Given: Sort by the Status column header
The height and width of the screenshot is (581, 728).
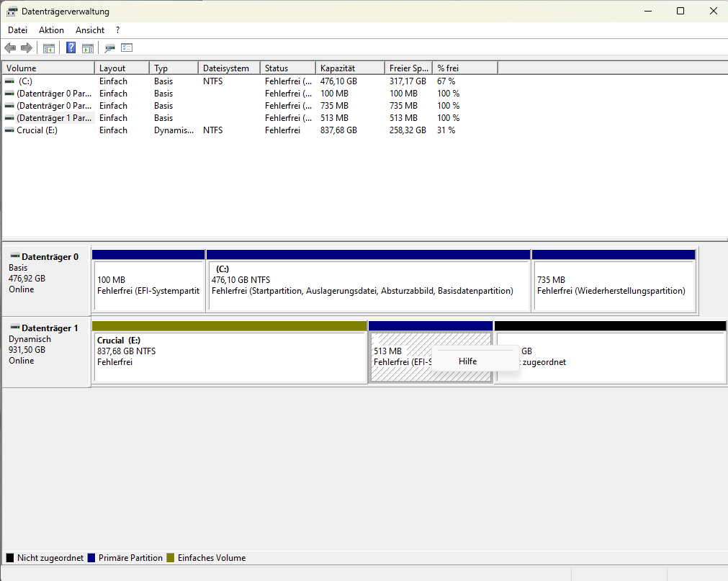Looking at the screenshot, I should point(288,68).
